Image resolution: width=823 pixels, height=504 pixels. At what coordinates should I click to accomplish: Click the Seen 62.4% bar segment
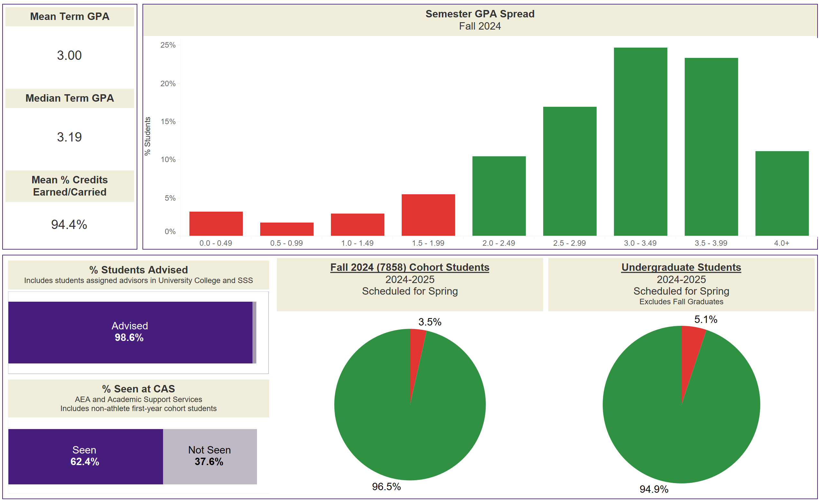[86, 457]
